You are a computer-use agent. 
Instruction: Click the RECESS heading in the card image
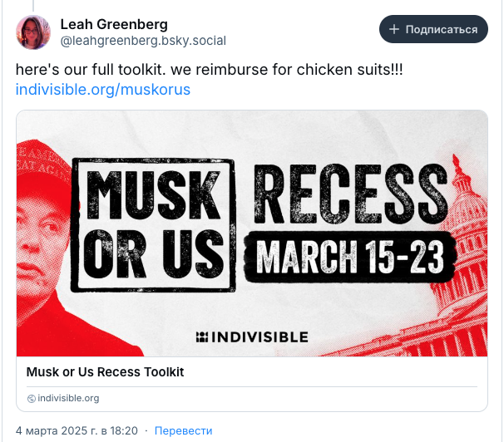[351, 194]
